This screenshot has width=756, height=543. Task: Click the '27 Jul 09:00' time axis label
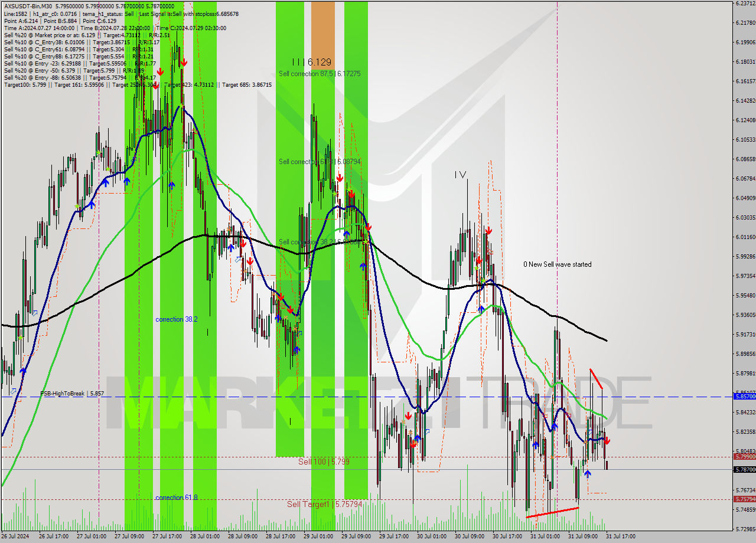pos(129,537)
